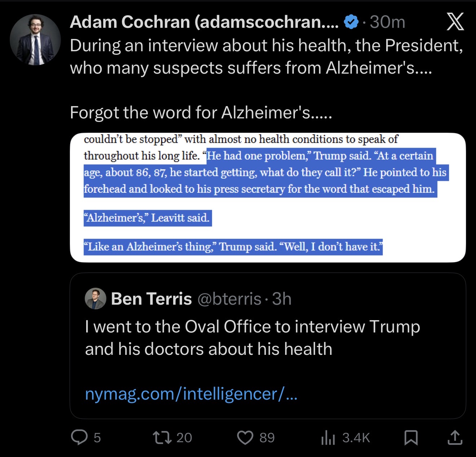Click the blue verified checkmark badge
The width and height of the screenshot is (476, 457).
click(x=351, y=22)
